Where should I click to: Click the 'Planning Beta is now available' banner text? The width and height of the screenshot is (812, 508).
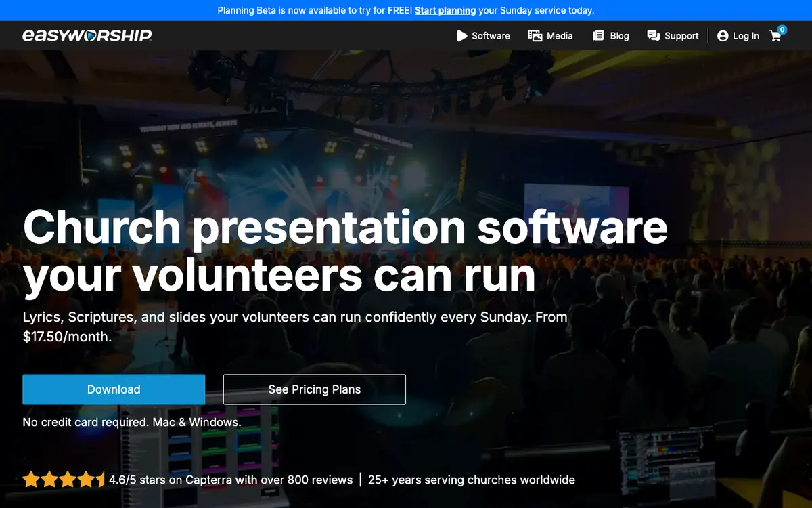pyautogui.click(x=406, y=10)
